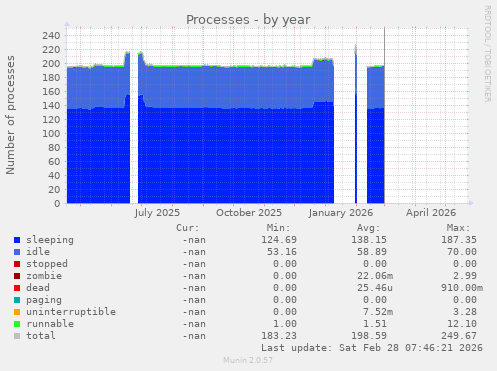Viewport: 497px width, 371px height.
Task: Click the 'dead' legend label
Action: pos(38,288)
